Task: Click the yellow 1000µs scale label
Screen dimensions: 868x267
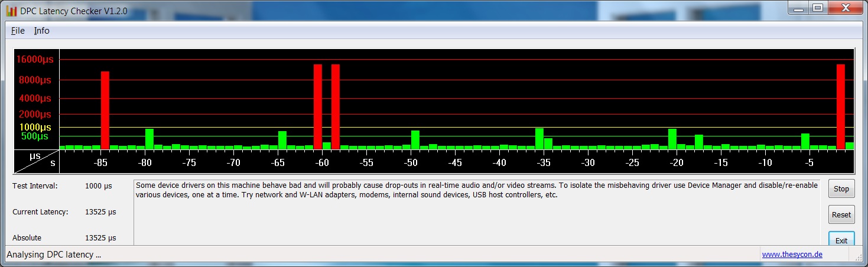Action: (35, 127)
